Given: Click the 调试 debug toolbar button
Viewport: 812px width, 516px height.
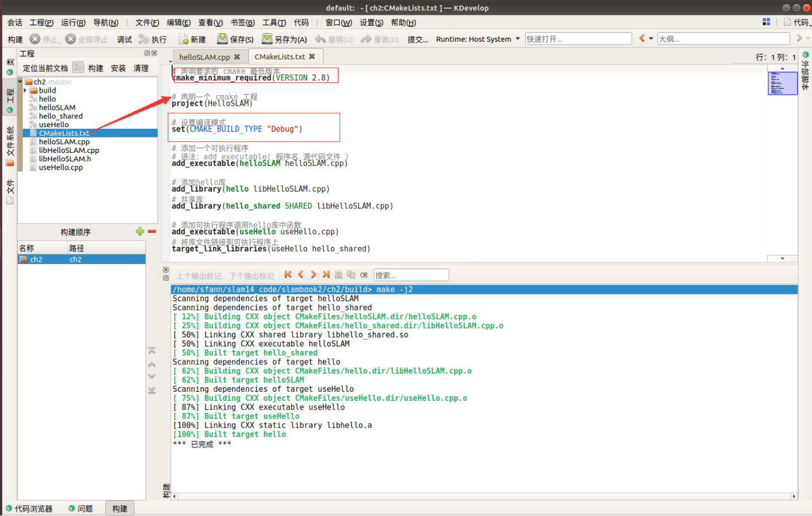Looking at the screenshot, I should pos(124,40).
